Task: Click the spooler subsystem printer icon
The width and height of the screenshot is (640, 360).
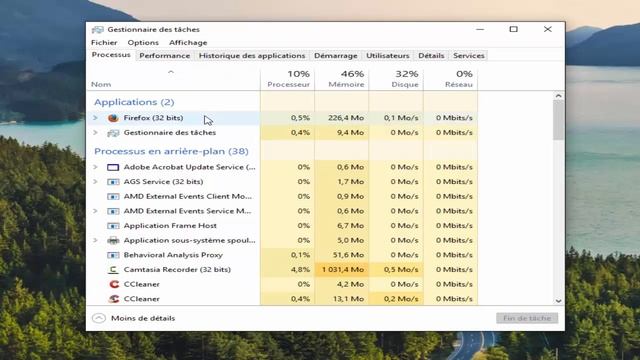Action: point(113,240)
